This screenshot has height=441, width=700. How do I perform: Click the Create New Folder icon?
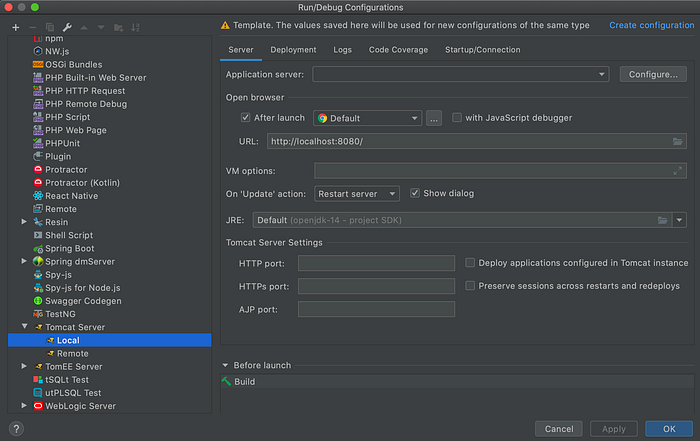tap(118, 28)
